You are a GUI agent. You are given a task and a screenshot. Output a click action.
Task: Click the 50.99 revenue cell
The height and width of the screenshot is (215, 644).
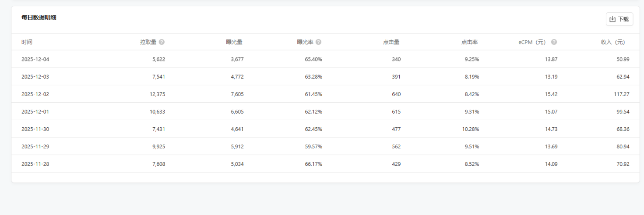[x=623, y=59]
